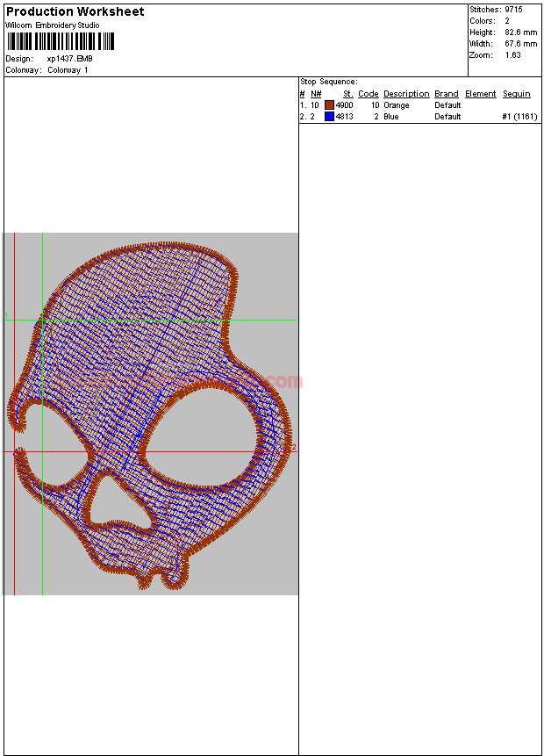Image resolution: width=544 pixels, height=756 pixels.
Task: Click the Code column header
Action: [369, 94]
